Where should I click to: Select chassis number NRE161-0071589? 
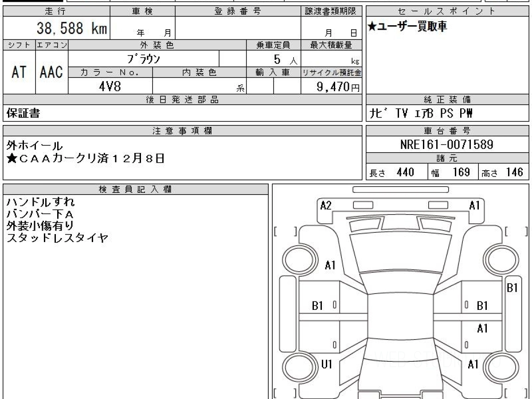[x=447, y=144]
